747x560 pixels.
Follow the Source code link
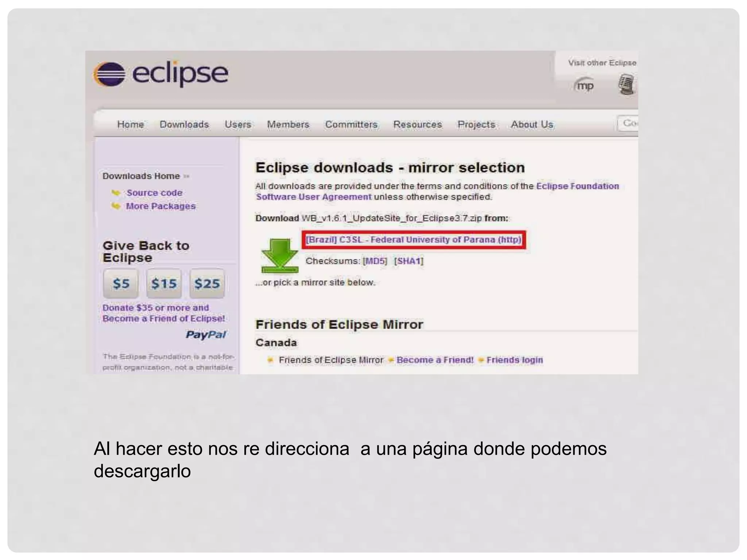(x=155, y=192)
